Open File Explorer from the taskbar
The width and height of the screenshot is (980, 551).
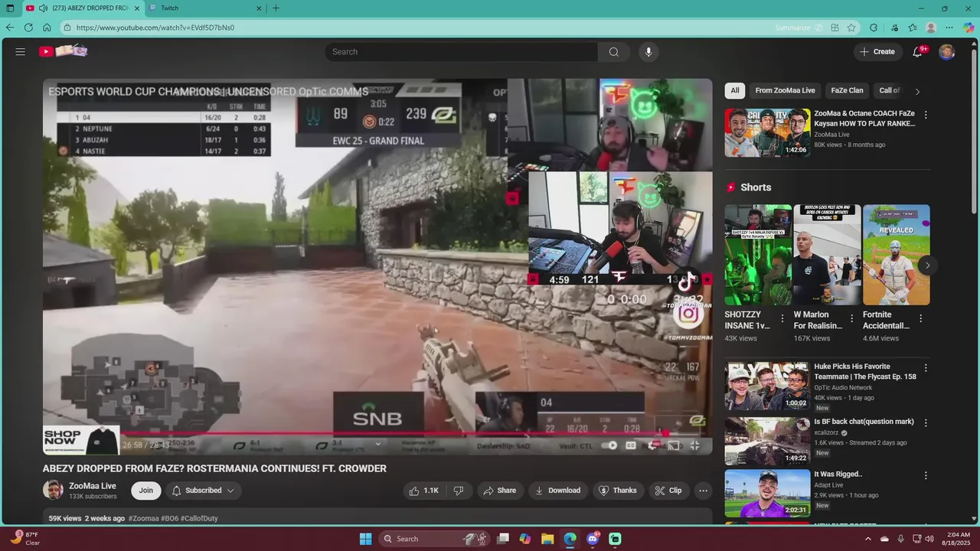click(547, 539)
